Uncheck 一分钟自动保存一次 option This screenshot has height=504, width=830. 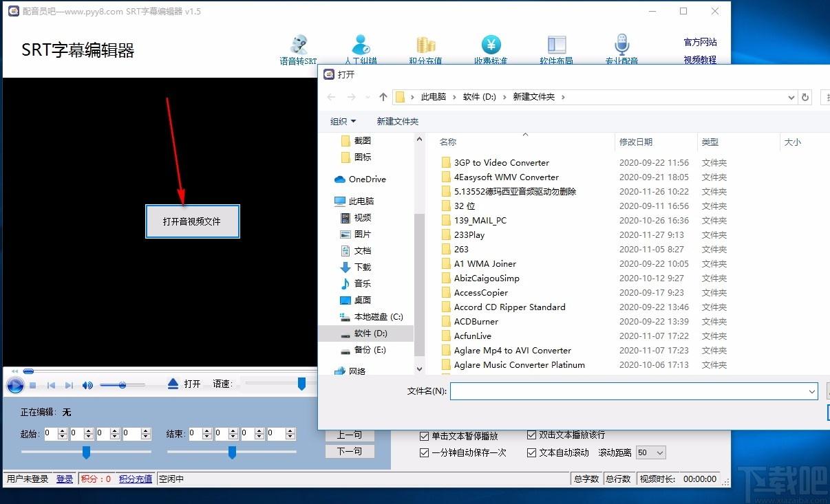(x=425, y=452)
